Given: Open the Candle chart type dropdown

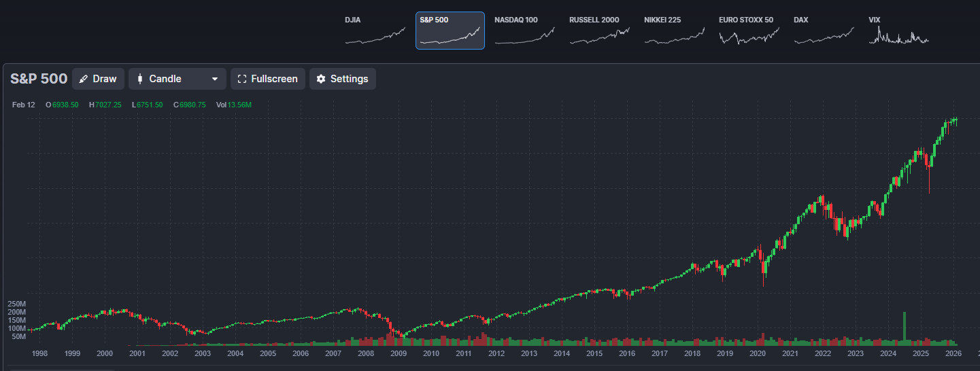Looking at the screenshot, I should point(178,79).
